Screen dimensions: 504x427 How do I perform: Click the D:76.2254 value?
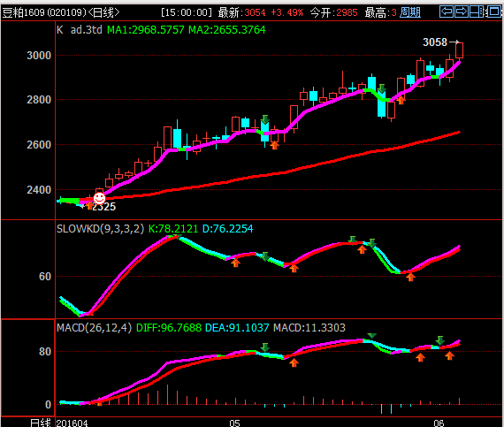point(228,229)
